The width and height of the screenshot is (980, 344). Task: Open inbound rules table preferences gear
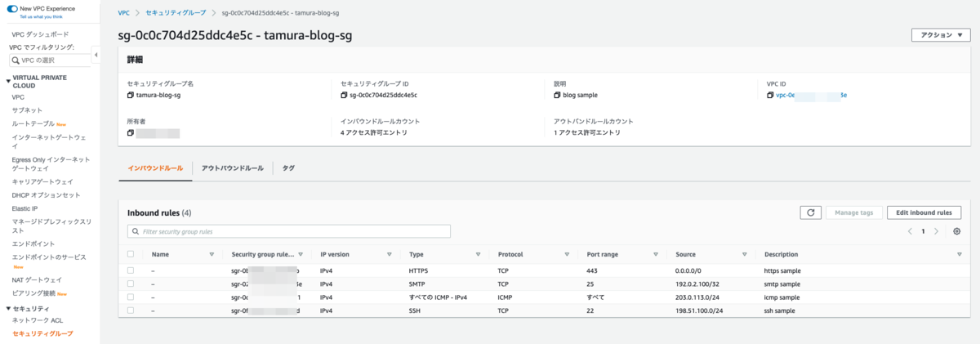pyautogui.click(x=957, y=231)
